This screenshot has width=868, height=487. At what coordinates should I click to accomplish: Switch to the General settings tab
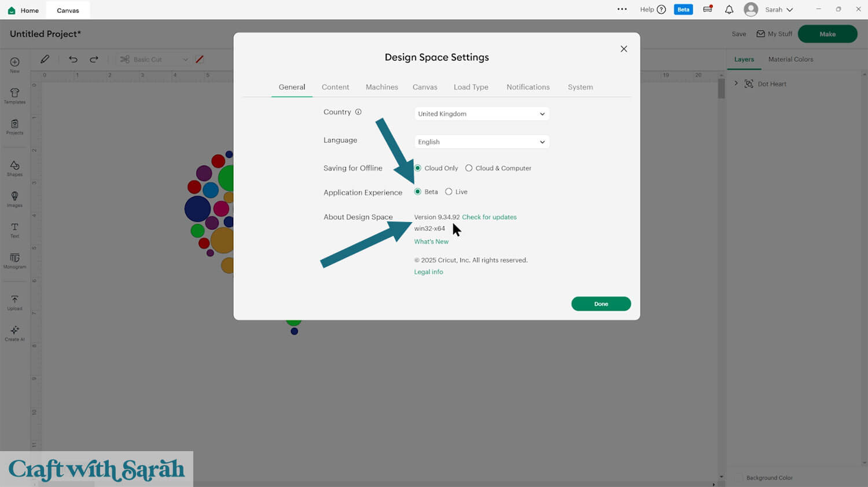[x=292, y=87]
